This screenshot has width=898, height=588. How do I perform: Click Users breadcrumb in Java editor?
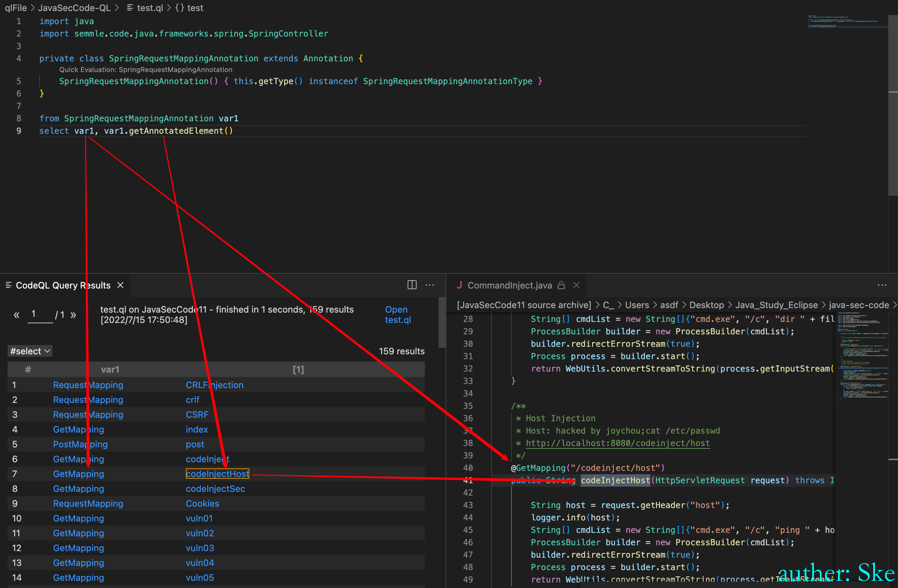[x=637, y=305]
